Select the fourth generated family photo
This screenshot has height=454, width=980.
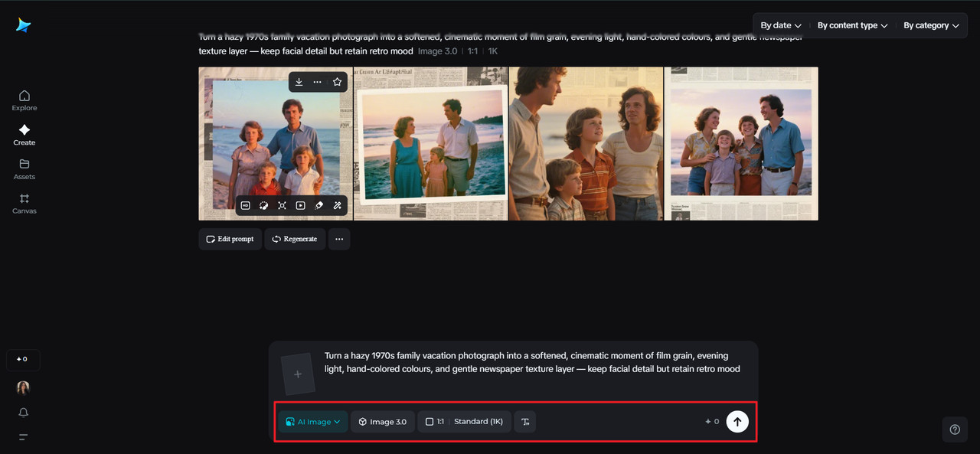click(741, 144)
